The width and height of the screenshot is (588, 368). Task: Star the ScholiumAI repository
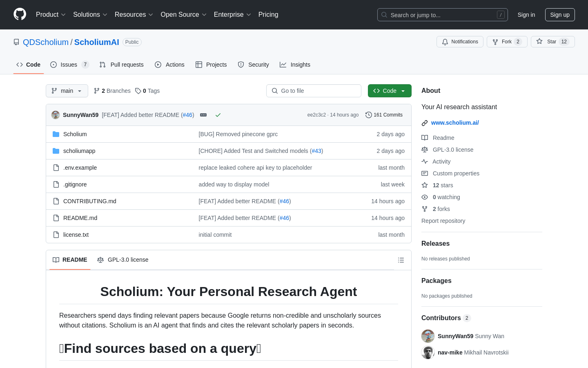click(x=552, y=42)
